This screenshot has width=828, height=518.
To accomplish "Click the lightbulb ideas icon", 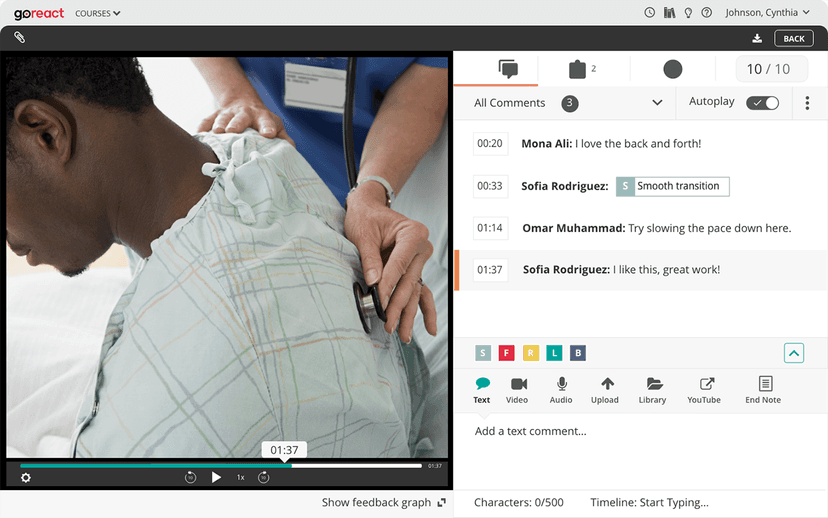I will pos(688,13).
